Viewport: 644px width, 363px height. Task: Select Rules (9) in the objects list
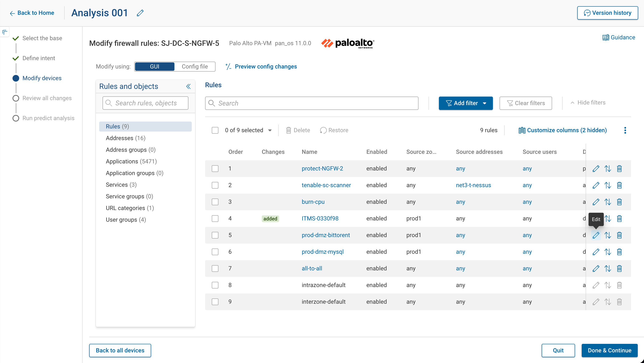point(145,126)
